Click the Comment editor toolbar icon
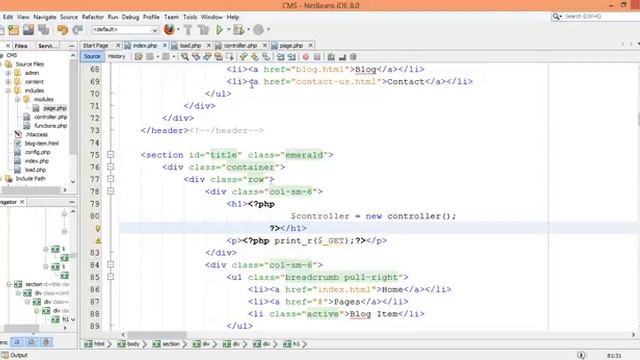Viewport: 640px width, 360px height. (331, 57)
